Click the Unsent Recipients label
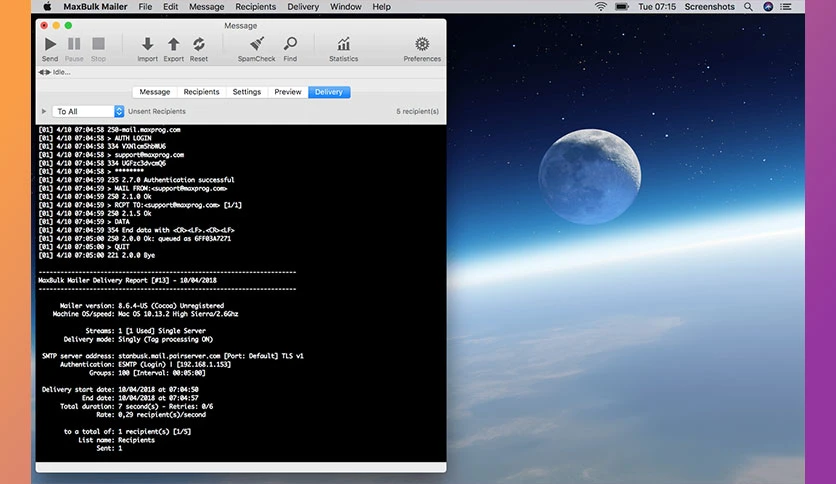Viewport: 836px width, 484px height. coord(157,111)
